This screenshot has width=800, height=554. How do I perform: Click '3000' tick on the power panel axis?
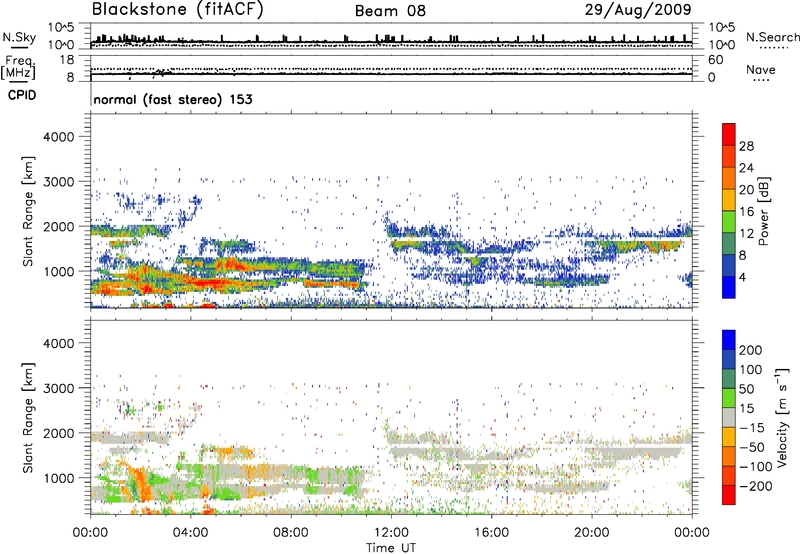[59, 182]
